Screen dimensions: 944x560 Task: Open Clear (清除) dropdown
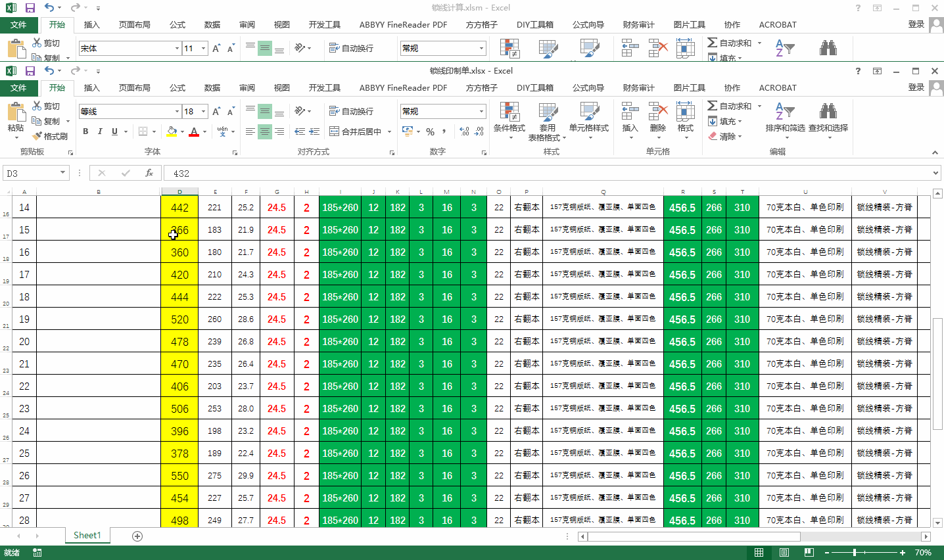click(x=724, y=136)
